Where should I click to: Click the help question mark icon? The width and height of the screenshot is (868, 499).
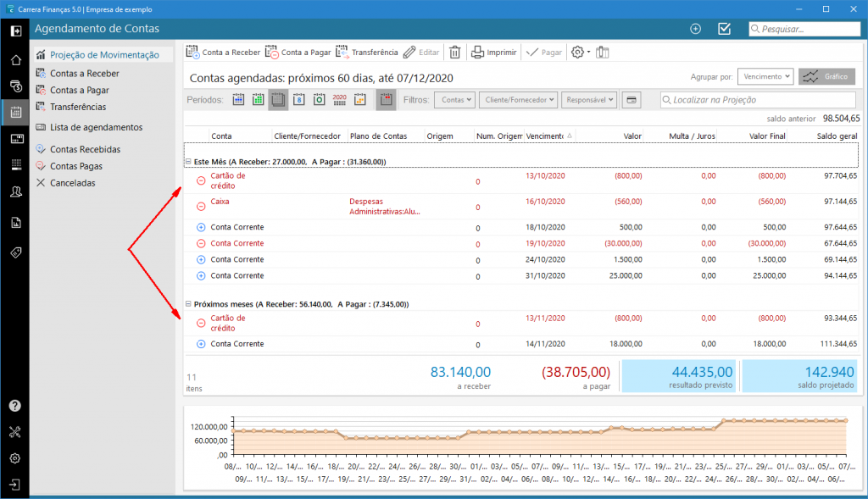(x=14, y=406)
